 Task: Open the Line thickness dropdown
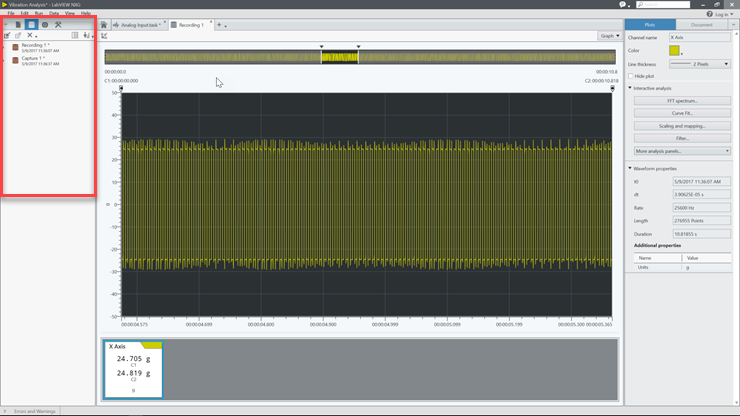[700, 64]
